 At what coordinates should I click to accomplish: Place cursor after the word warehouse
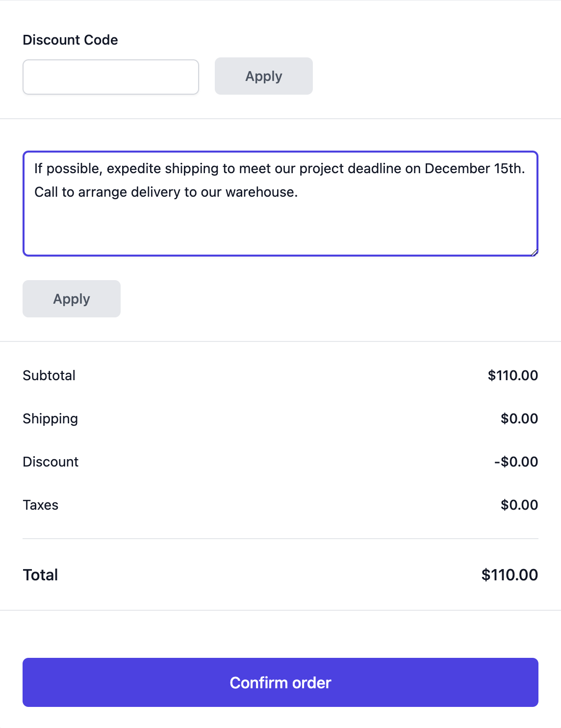pos(299,192)
